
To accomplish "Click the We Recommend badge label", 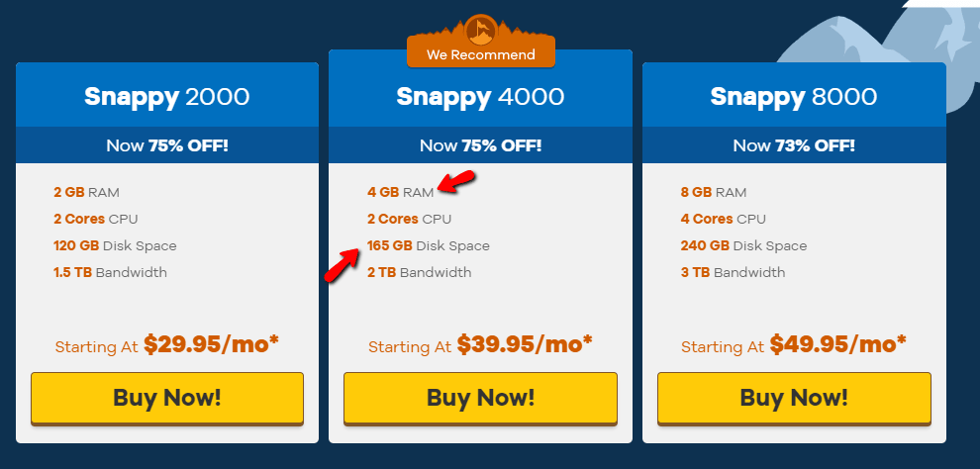I will [x=480, y=55].
